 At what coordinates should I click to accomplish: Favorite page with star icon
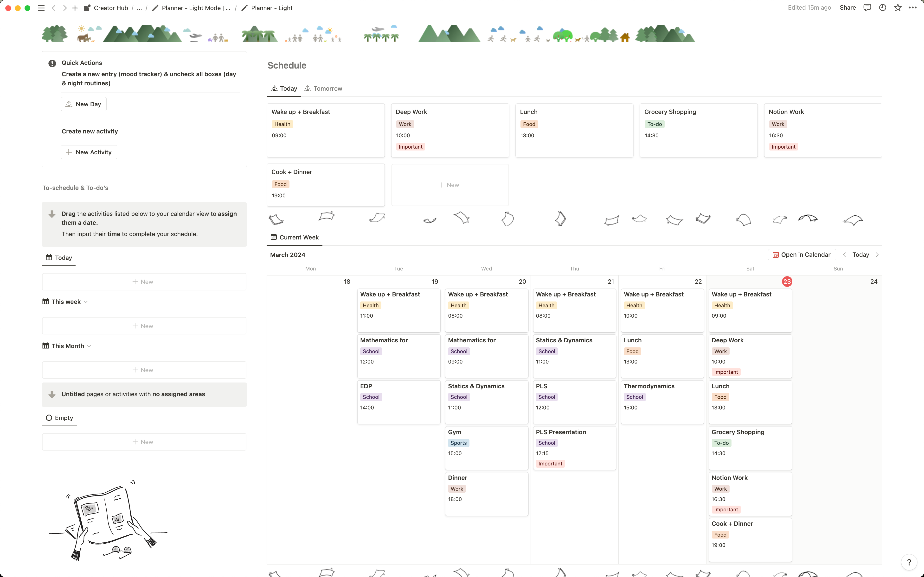click(898, 8)
